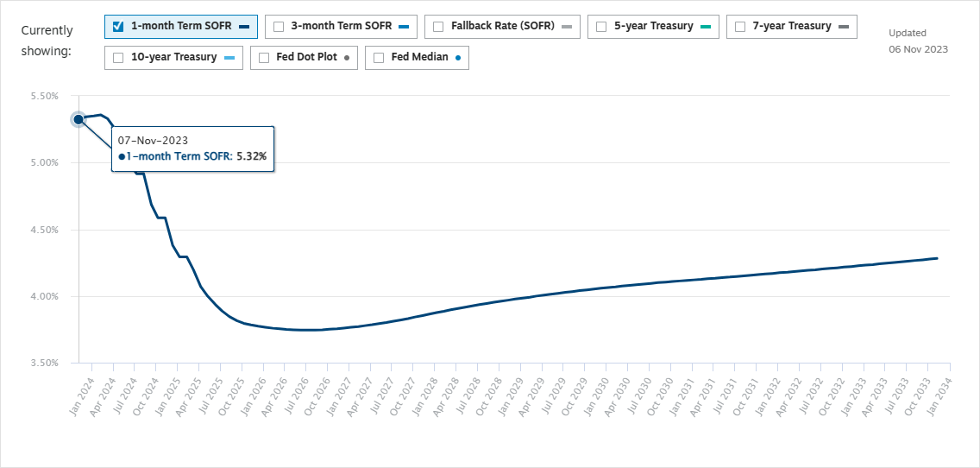
Task: Uncheck the 1-month Term SOFR checkbox
Action: [118, 26]
